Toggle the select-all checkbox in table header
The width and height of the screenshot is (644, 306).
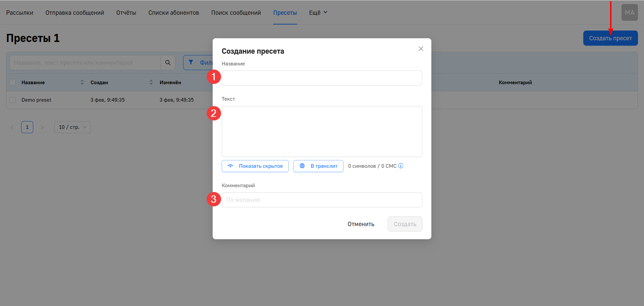pyautogui.click(x=12, y=82)
